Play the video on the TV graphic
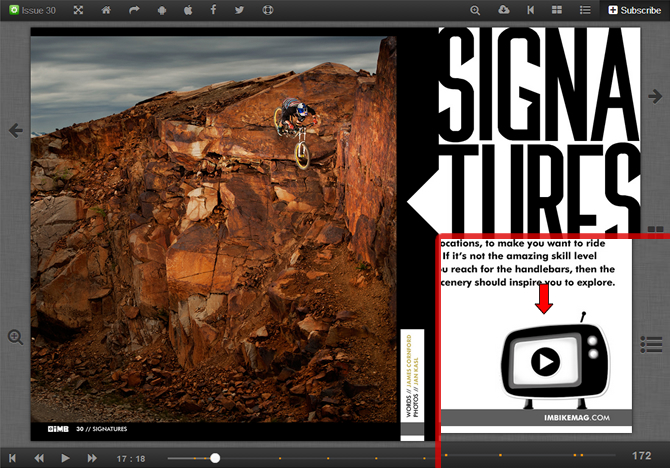Screen dimensions: 670x468 point(545,362)
